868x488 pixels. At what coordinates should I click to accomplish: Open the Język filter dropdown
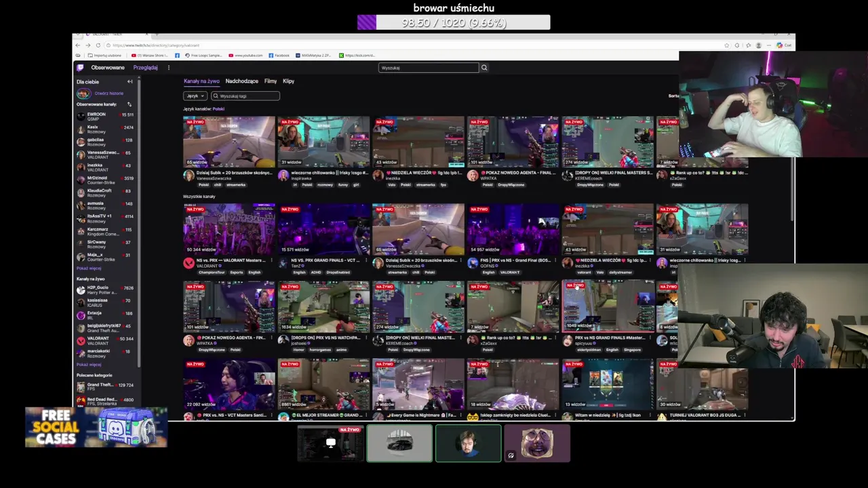pos(195,96)
